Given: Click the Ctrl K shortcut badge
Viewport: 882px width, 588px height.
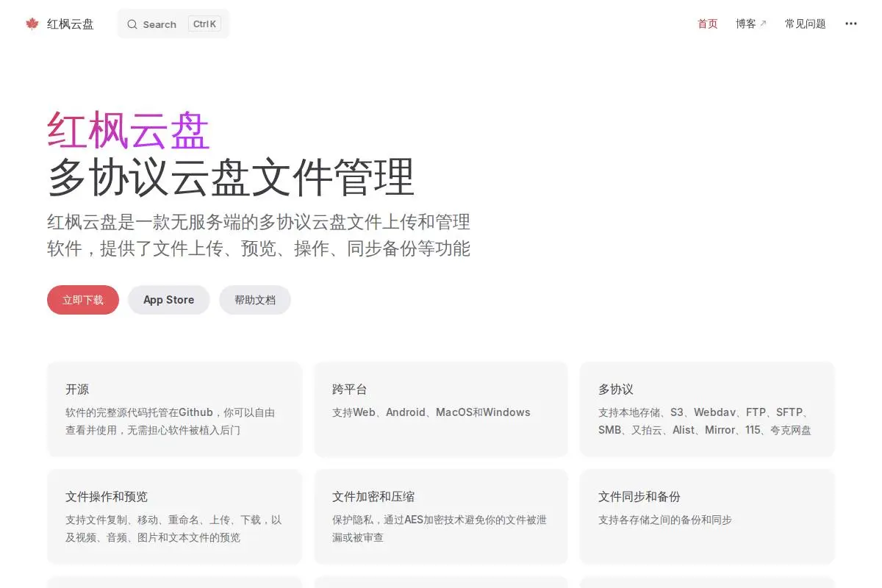Looking at the screenshot, I should [204, 24].
